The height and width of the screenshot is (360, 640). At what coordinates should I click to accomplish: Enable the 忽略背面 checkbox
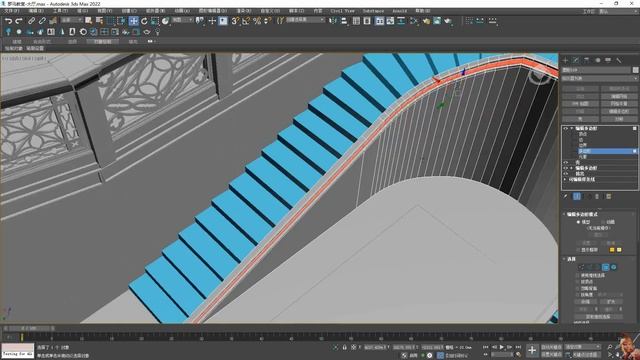[578, 288]
